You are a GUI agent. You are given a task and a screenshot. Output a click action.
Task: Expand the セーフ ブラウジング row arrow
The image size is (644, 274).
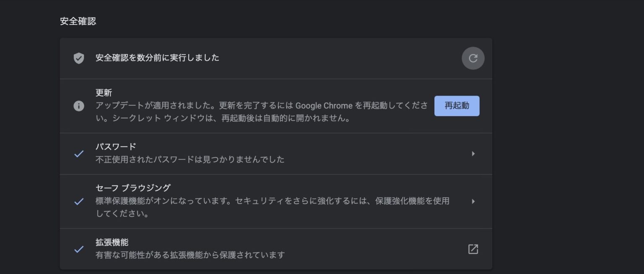tap(473, 201)
